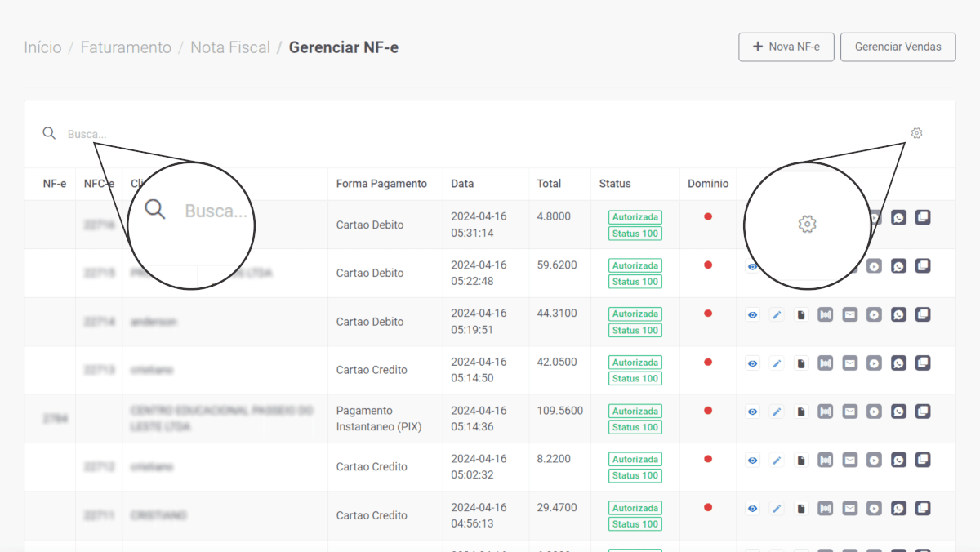
Task: Click 'Cartao Debito' in the 05:31:14 row
Action: [x=370, y=225]
